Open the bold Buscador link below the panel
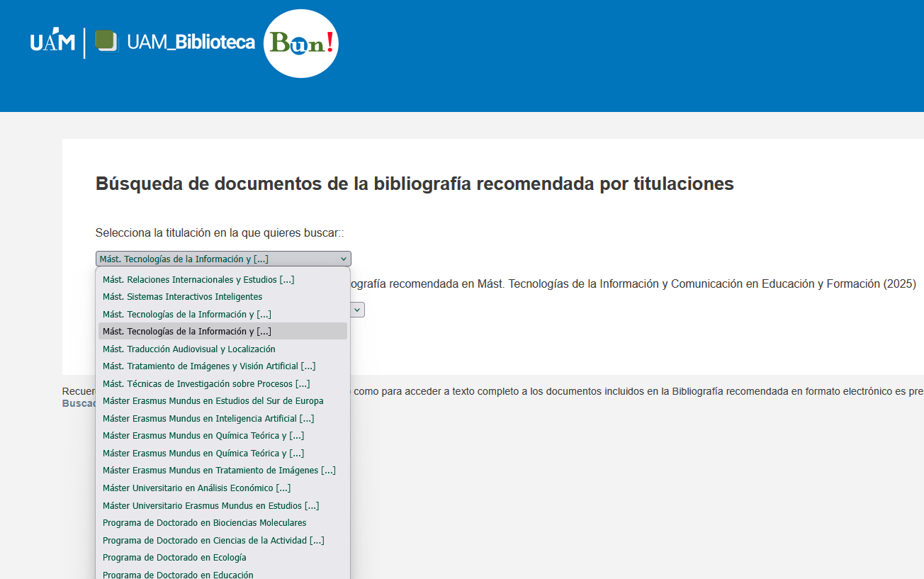Screen dimensions: 924x579 click(x=79, y=403)
